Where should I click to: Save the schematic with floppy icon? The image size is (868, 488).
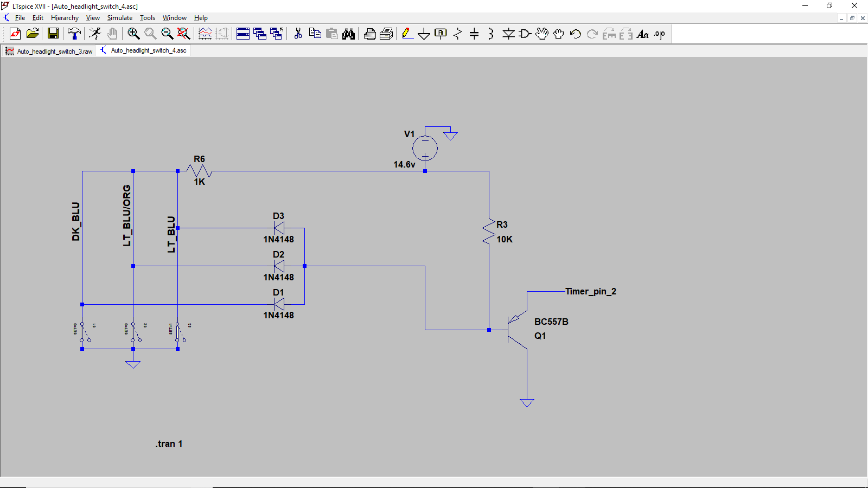click(53, 34)
